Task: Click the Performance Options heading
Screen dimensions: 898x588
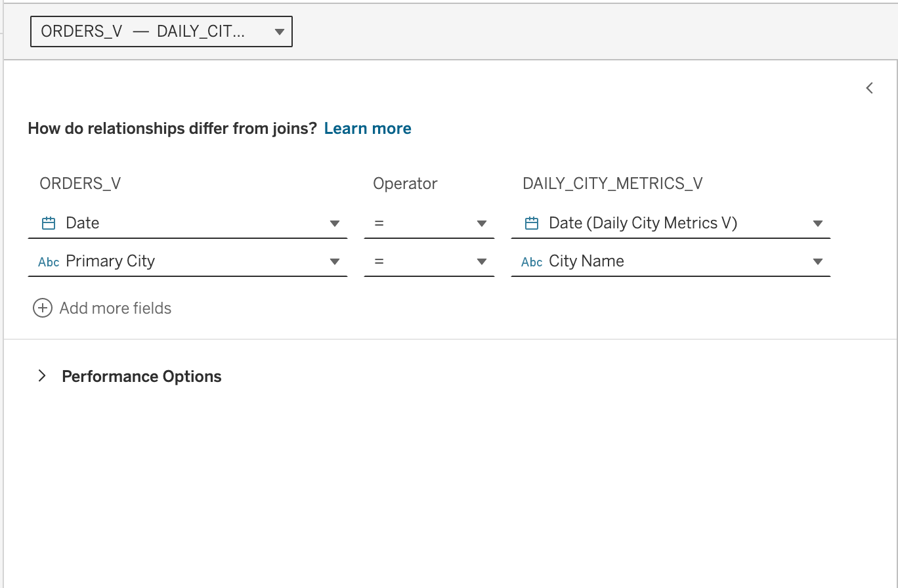Action: 142,377
